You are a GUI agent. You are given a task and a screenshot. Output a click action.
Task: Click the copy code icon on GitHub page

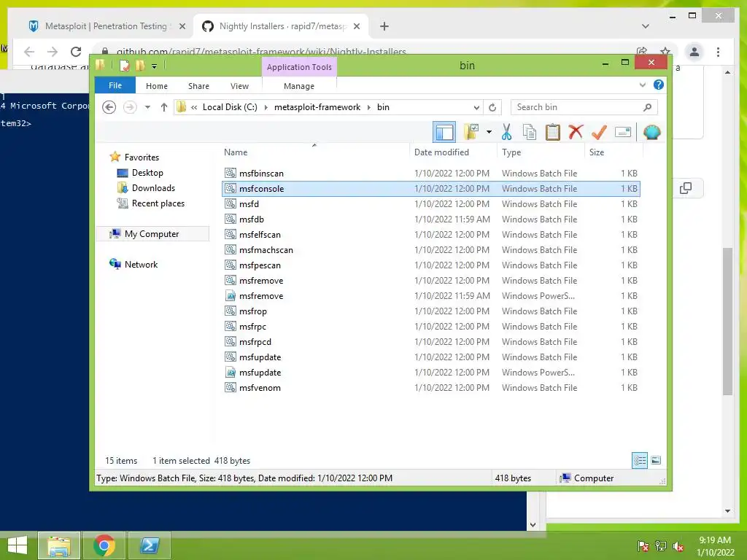[x=686, y=188]
